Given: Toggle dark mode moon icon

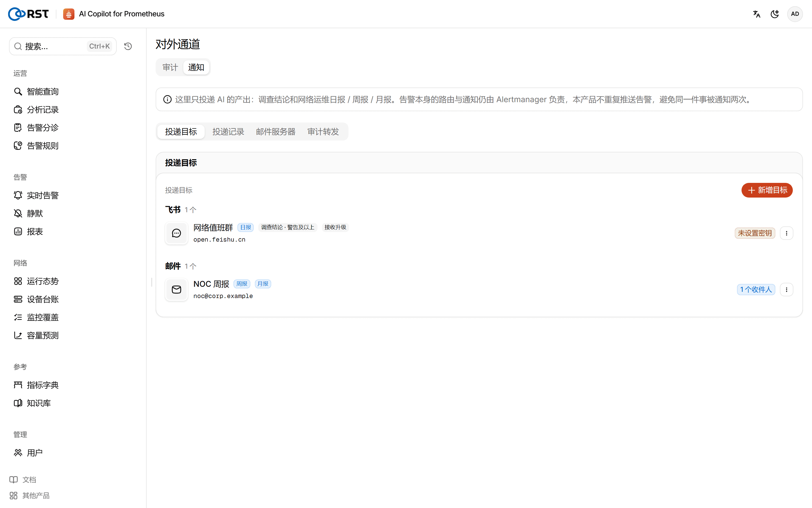Looking at the screenshot, I should point(775,14).
